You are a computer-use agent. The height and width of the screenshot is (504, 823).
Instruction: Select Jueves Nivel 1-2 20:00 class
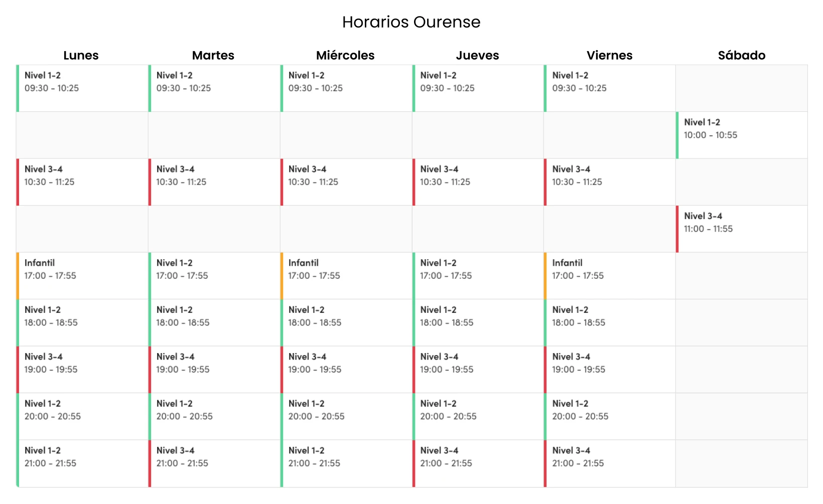(x=478, y=416)
